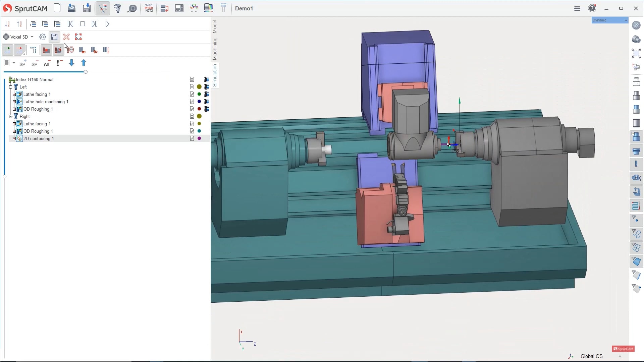
Task: Open the Voxel 5D simulation mode dropdown
Action: 32,37
